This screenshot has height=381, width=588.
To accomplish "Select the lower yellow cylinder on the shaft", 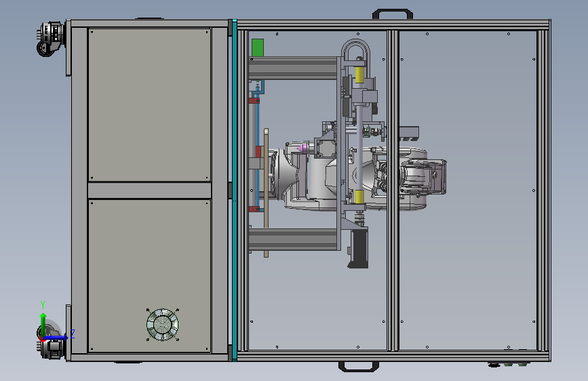I will (x=359, y=197).
